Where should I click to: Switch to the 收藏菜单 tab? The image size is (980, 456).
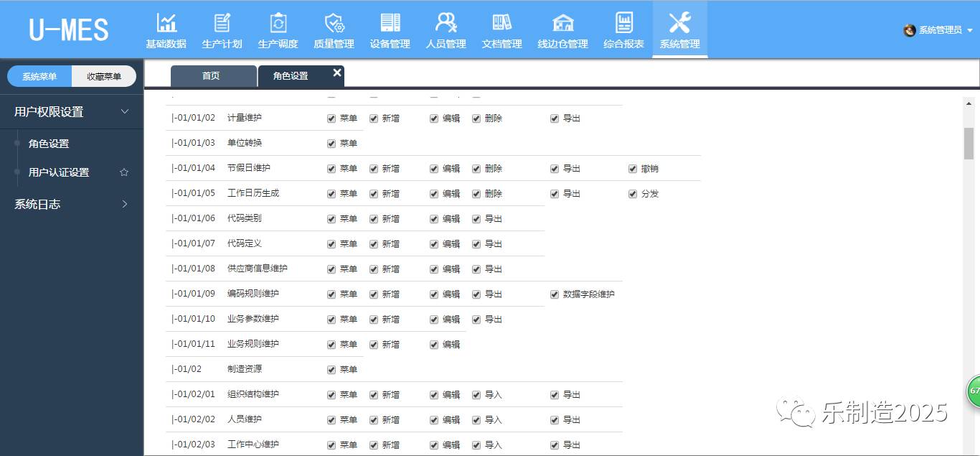tap(104, 76)
